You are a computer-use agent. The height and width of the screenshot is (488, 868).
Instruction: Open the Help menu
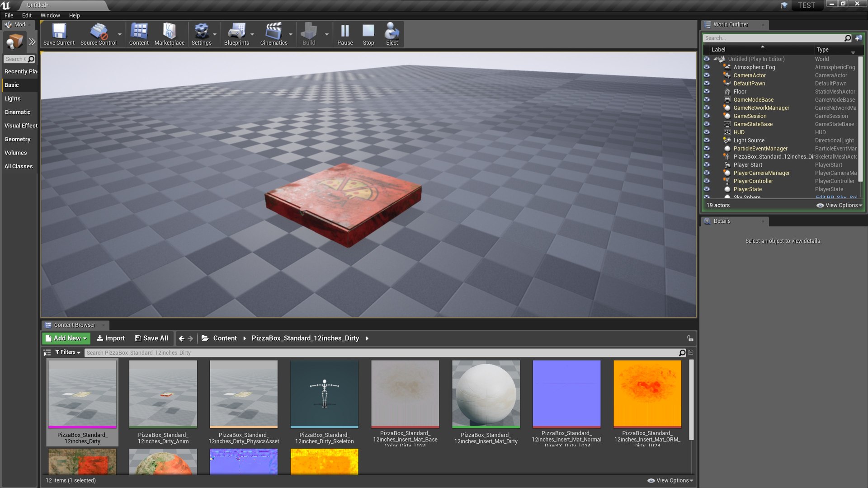tap(75, 15)
